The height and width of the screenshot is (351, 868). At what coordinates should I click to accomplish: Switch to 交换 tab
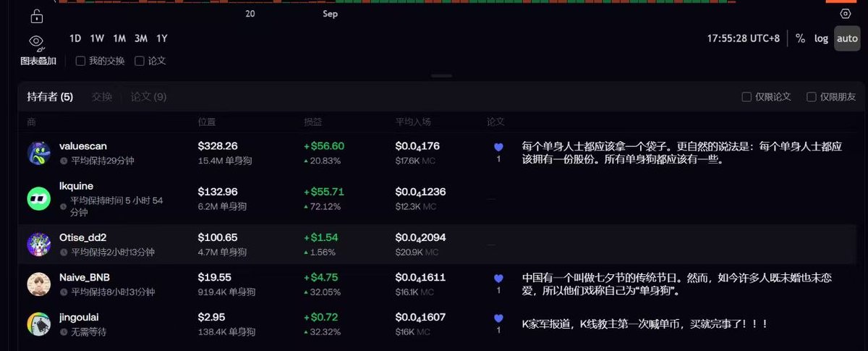(102, 96)
